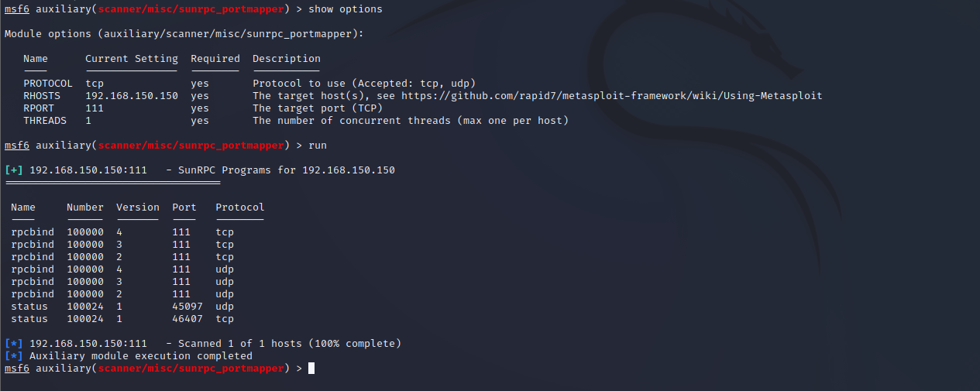This screenshot has height=391, width=980.
Task: Click the [*] marker before Auxiliary module completed
Action: pyautogui.click(x=14, y=356)
